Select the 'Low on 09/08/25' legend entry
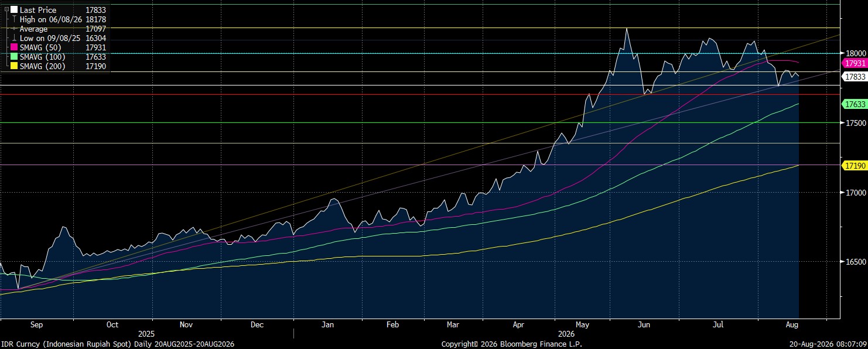868x349 pixels. (x=49, y=38)
